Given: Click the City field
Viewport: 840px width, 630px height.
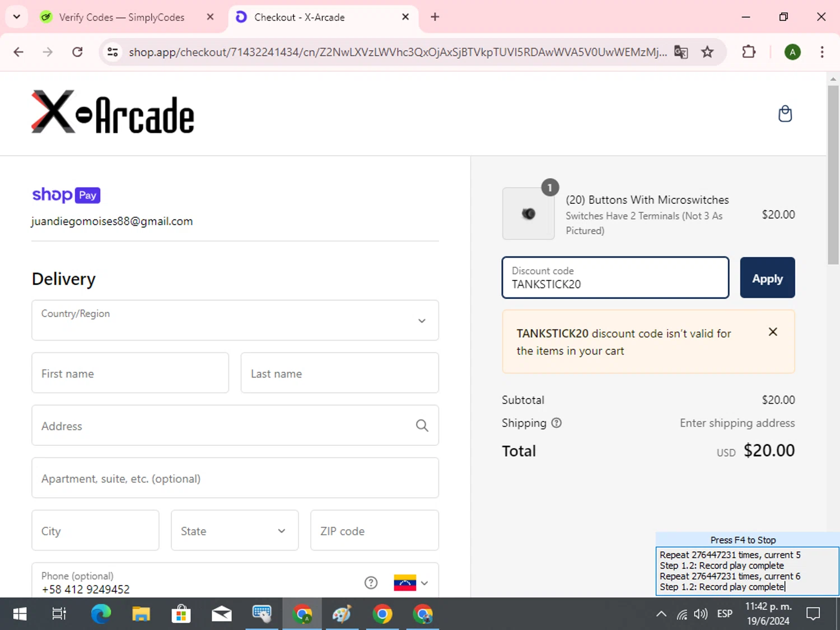Looking at the screenshot, I should coord(96,530).
